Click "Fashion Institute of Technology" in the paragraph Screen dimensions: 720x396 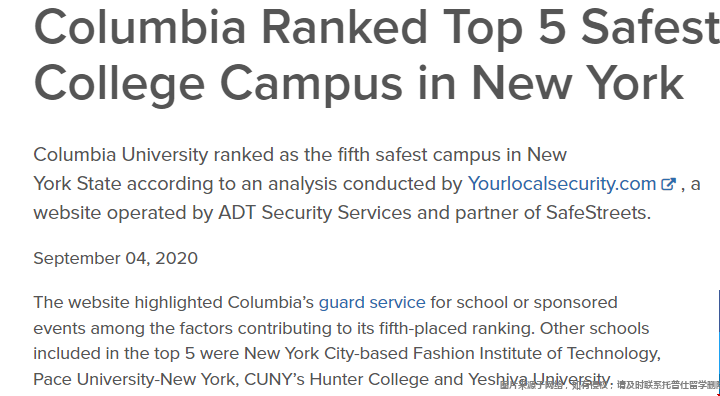point(535,354)
